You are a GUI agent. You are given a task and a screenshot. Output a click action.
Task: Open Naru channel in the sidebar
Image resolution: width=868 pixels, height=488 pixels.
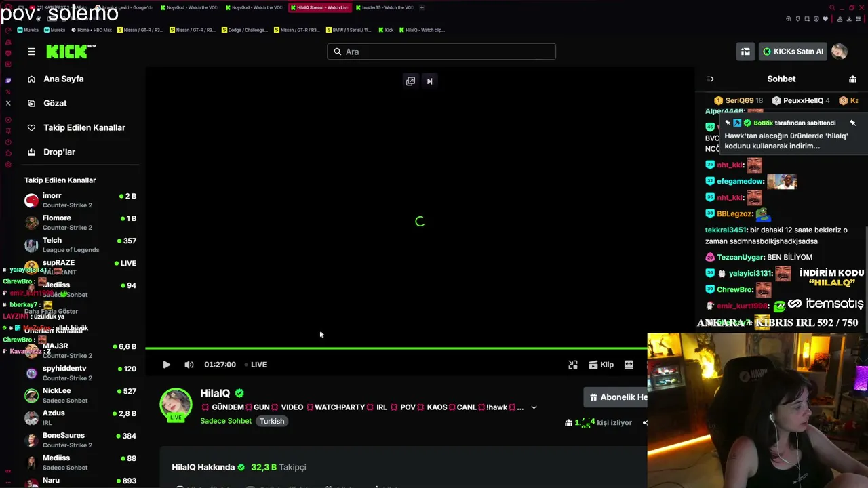coord(80,481)
